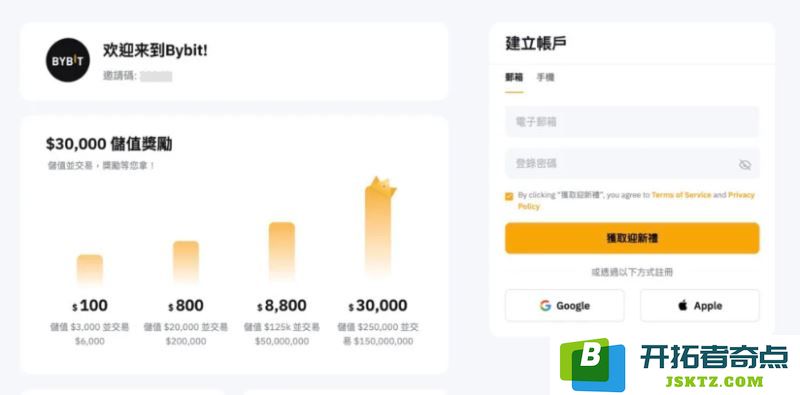Click '儲值並交易，獎勵等您拿！' subtitle
Image resolution: width=800 pixels, height=395 pixels.
tap(101, 166)
